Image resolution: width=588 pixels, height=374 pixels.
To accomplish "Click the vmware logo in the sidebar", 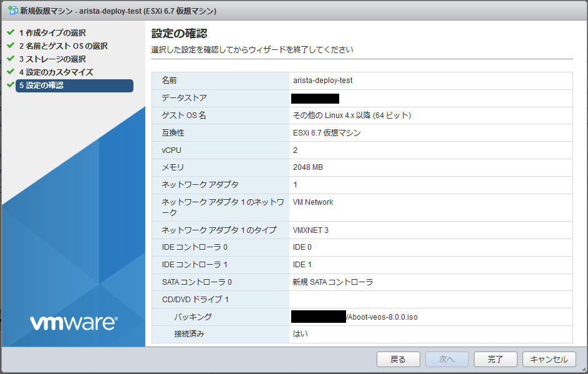I will tap(73, 323).
